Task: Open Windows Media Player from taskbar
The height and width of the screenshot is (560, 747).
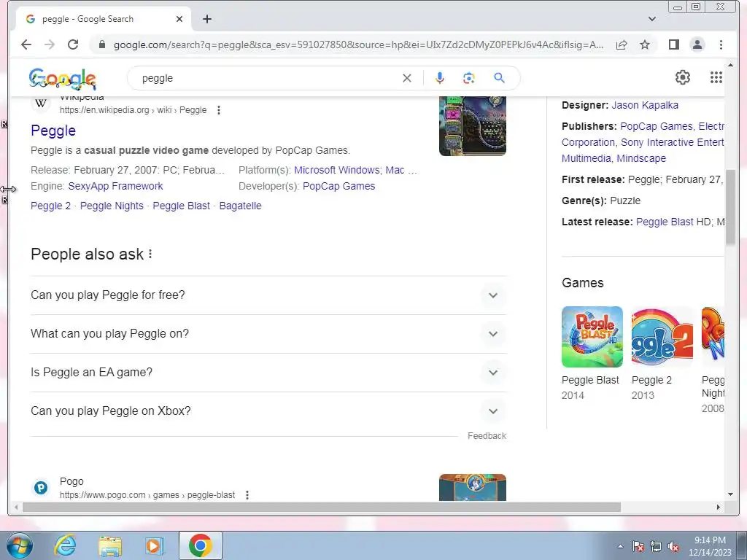Action: point(154,545)
